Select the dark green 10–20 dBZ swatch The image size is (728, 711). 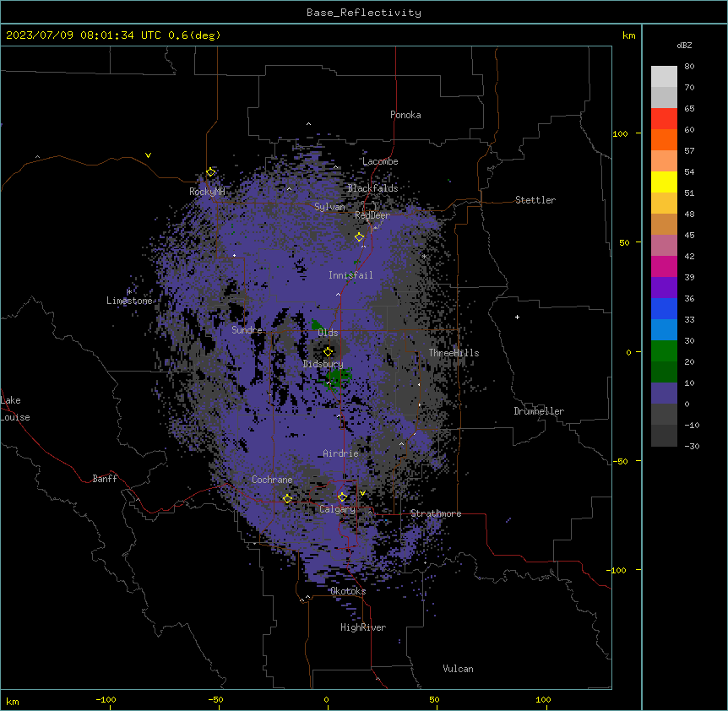coord(664,372)
